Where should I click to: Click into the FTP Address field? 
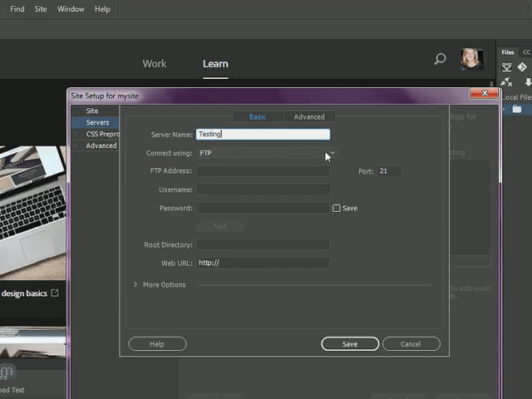click(263, 171)
